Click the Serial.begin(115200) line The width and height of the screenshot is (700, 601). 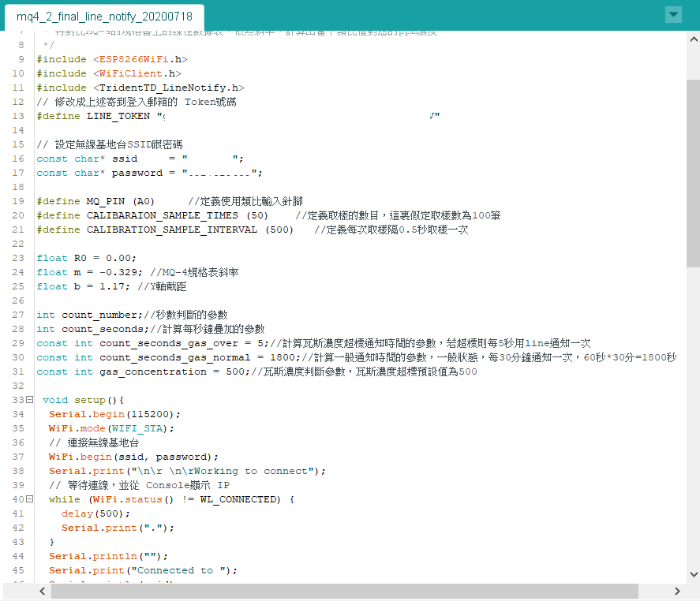coord(114,415)
